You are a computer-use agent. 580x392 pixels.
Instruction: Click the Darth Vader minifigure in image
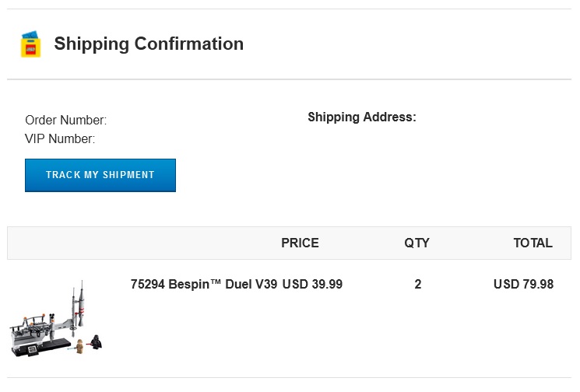[x=96, y=341]
